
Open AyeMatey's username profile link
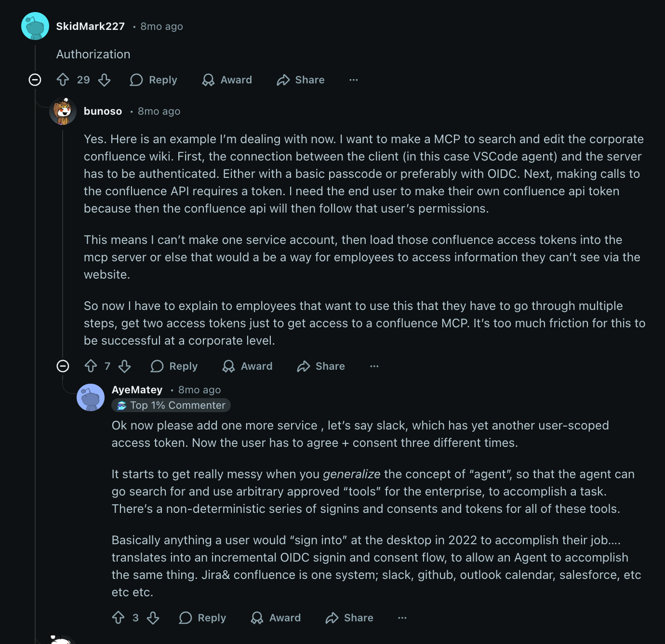[x=137, y=389]
